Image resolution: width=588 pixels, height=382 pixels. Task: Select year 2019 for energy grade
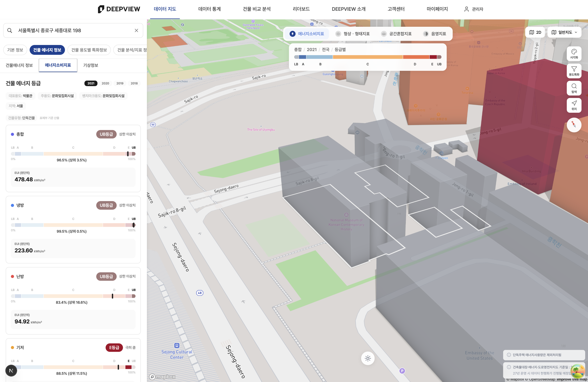120,83
